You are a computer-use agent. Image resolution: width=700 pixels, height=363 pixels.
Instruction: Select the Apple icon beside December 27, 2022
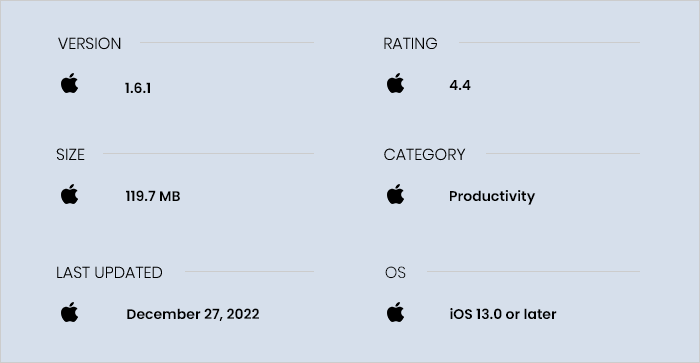(70, 312)
